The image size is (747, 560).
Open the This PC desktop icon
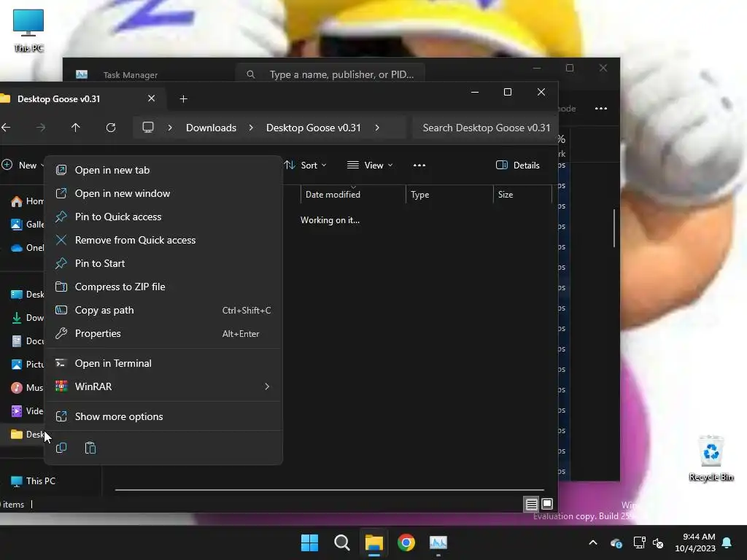(28, 30)
